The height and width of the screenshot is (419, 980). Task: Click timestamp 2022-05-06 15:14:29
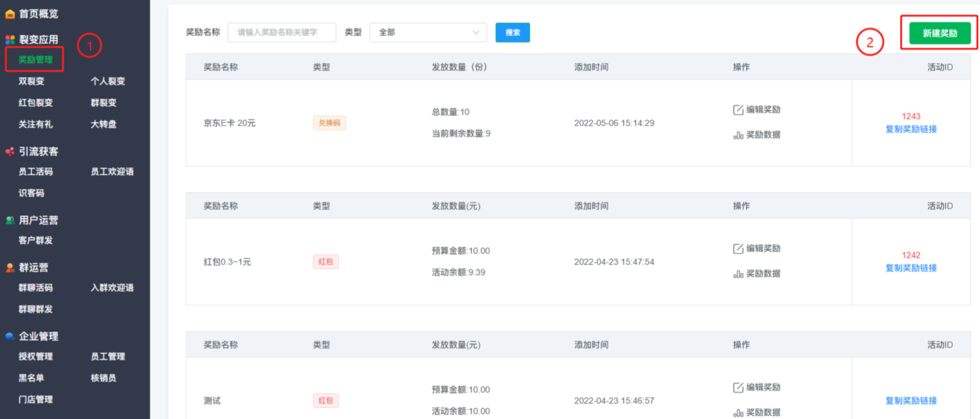click(614, 123)
